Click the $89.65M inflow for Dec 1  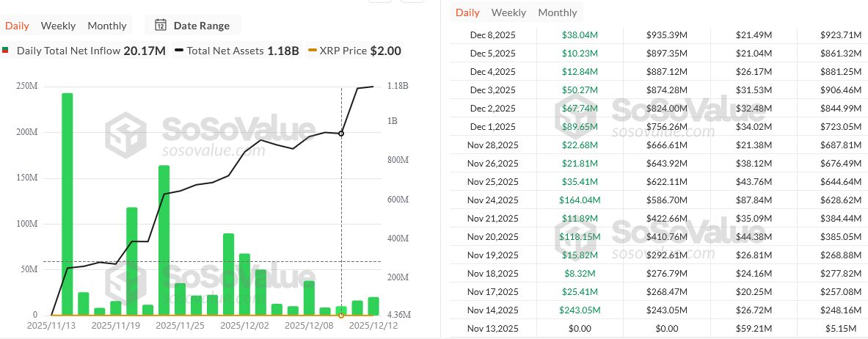click(580, 127)
